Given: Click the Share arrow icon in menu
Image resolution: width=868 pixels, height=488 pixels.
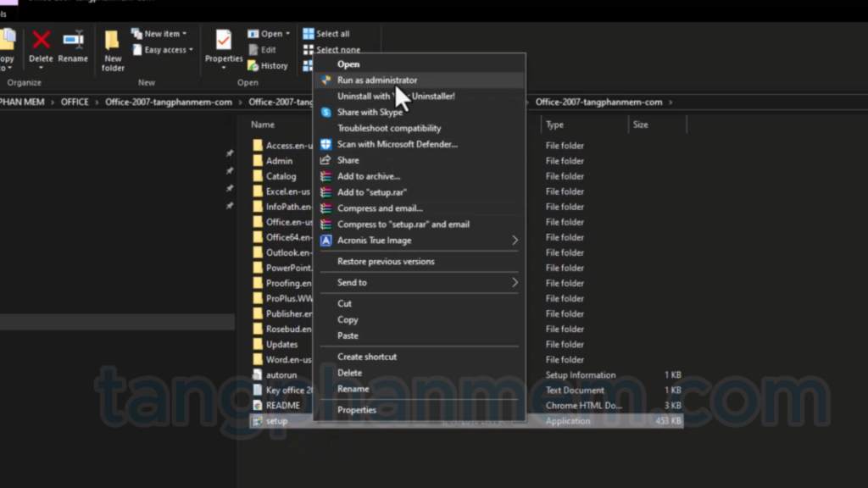Looking at the screenshot, I should (325, 160).
